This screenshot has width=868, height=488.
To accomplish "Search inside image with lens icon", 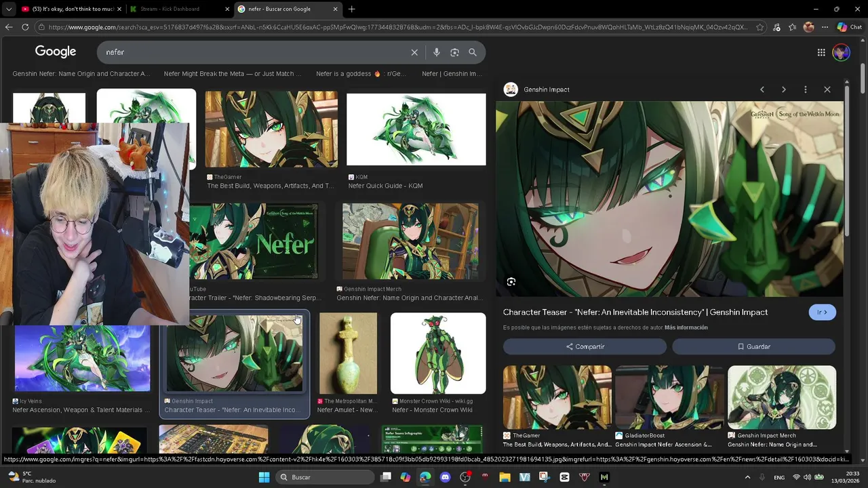I will coord(511,282).
